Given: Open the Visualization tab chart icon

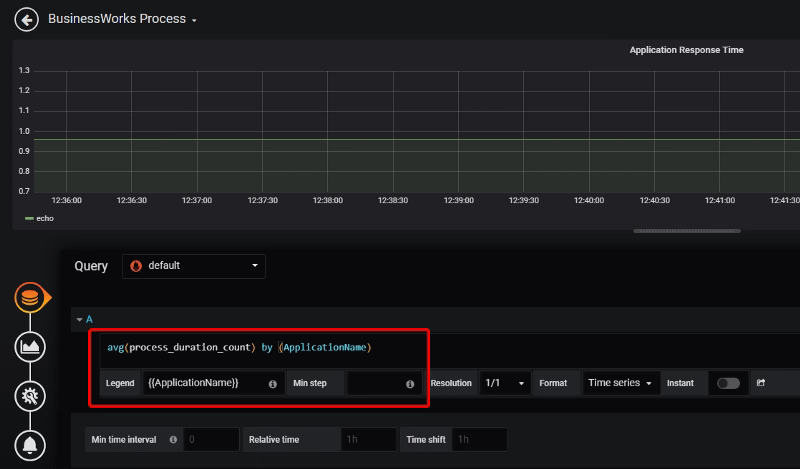Looking at the screenshot, I should [x=30, y=347].
